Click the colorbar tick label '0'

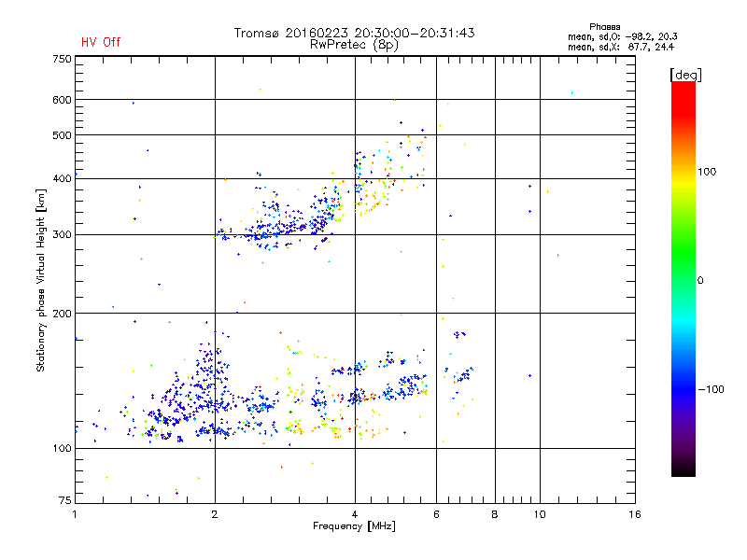[699, 281]
